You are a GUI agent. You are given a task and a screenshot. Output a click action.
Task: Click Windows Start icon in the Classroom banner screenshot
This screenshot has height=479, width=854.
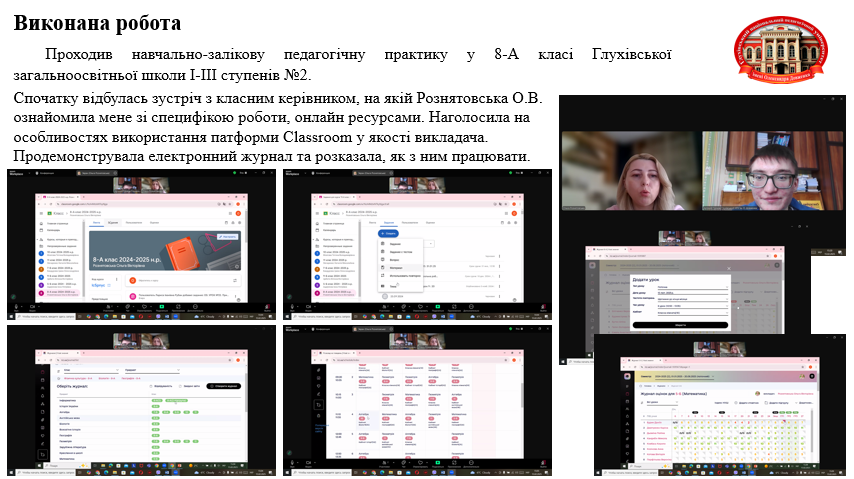pos(11,317)
